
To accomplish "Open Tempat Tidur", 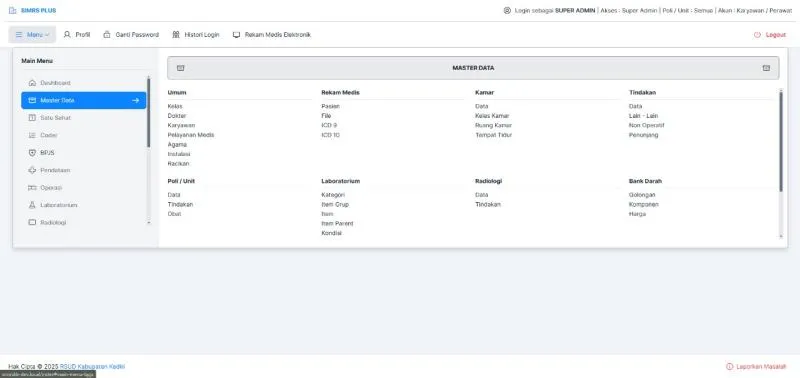I will (x=493, y=135).
